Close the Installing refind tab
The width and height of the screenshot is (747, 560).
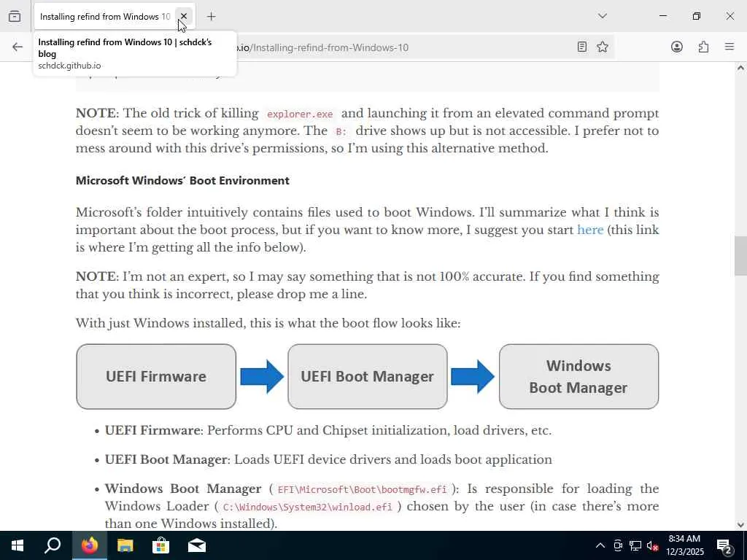tap(183, 16)
